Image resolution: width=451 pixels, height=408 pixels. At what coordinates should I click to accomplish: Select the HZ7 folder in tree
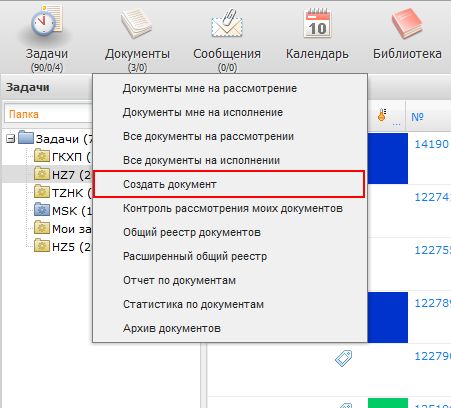47,174
